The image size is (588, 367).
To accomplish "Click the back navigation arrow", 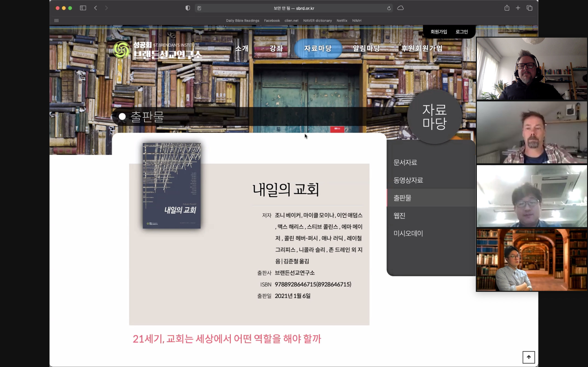I will point(96,8).
